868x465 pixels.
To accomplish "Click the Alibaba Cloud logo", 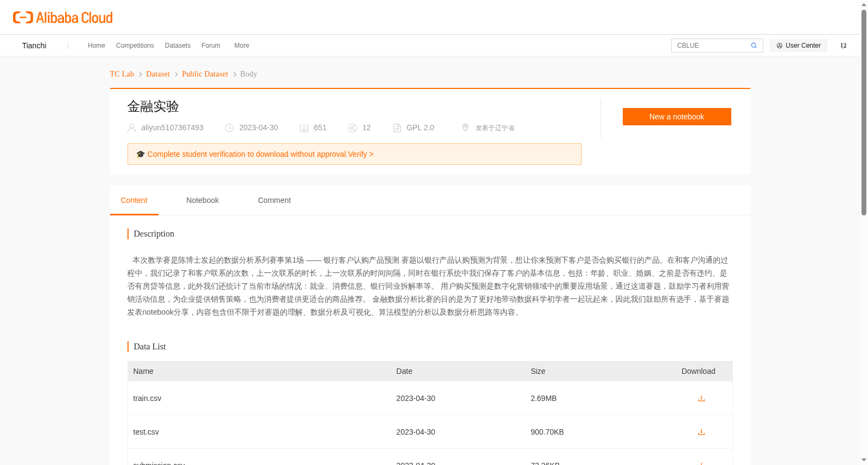I will [63, 18].
